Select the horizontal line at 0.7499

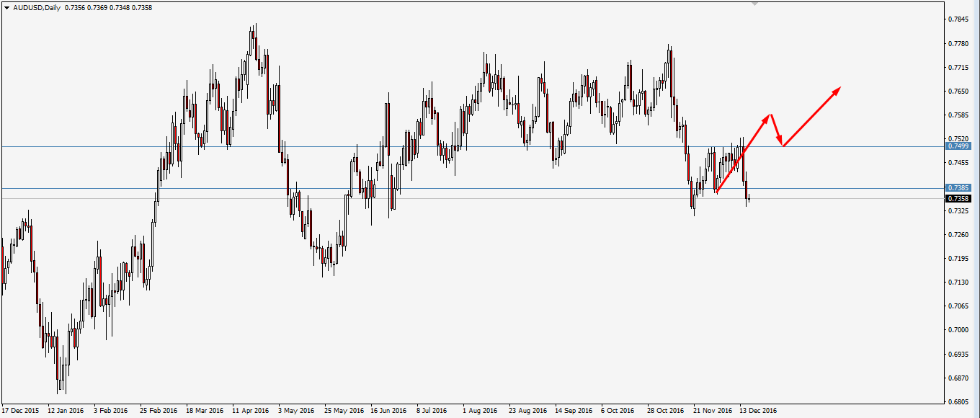(472, 146)
